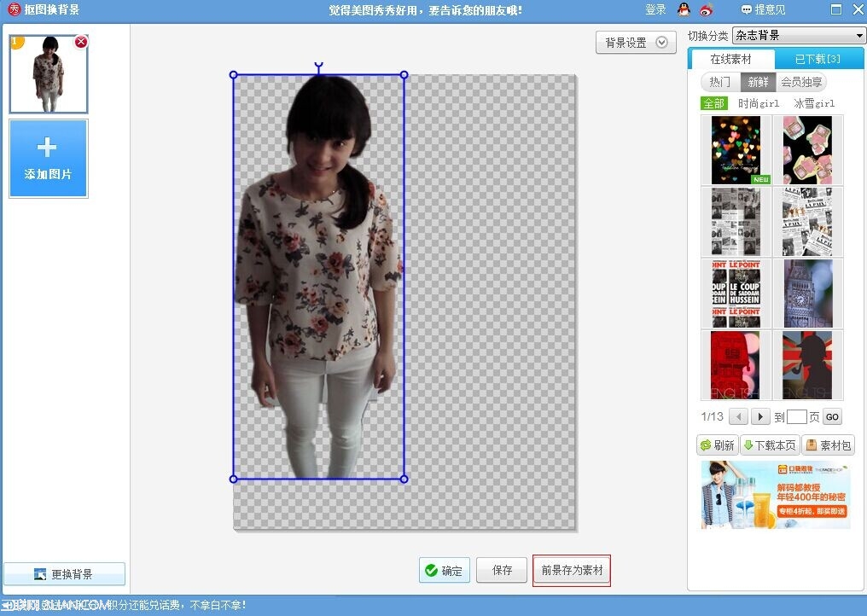Image resolution: width=867 pixels, height=616 pixels.
Task: Select the girl cutout on the canvas
Action: coord(318,276)
